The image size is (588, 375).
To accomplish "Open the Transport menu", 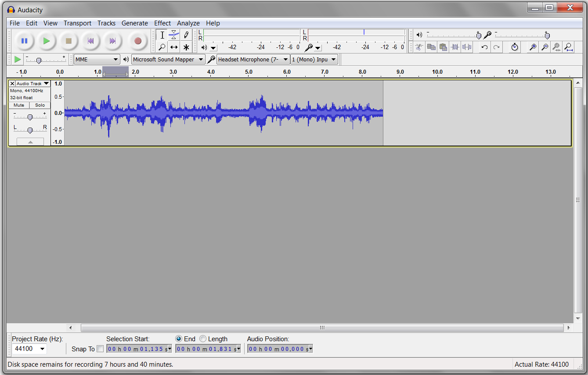I will tap(77, 23).
